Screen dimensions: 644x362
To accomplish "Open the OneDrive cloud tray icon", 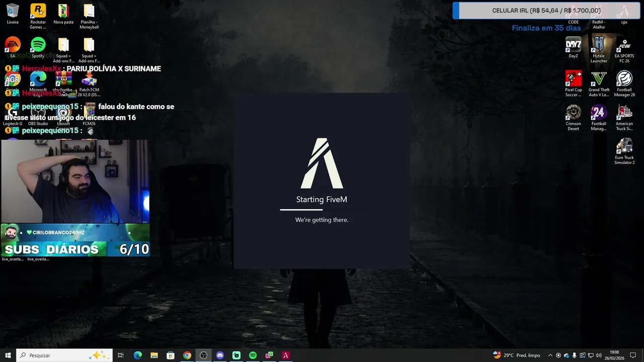I will click(566, 355).
